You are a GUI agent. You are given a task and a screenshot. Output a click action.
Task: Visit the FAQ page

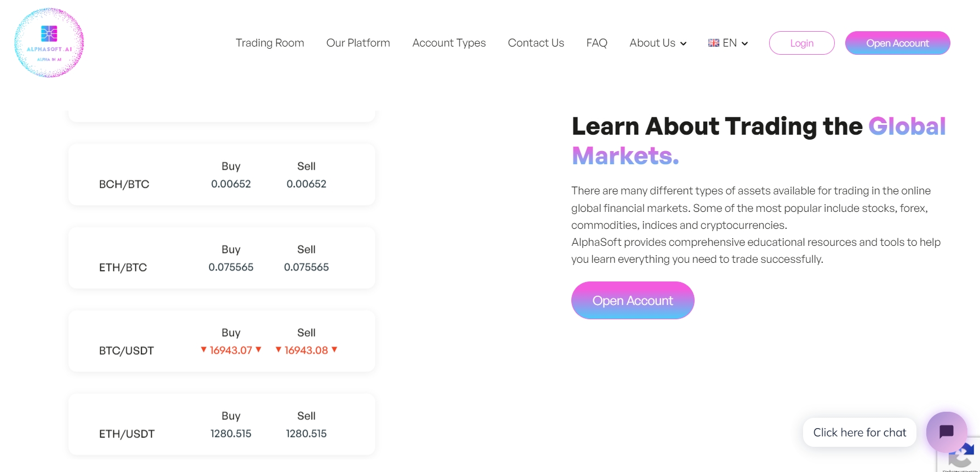pos(597,43)
